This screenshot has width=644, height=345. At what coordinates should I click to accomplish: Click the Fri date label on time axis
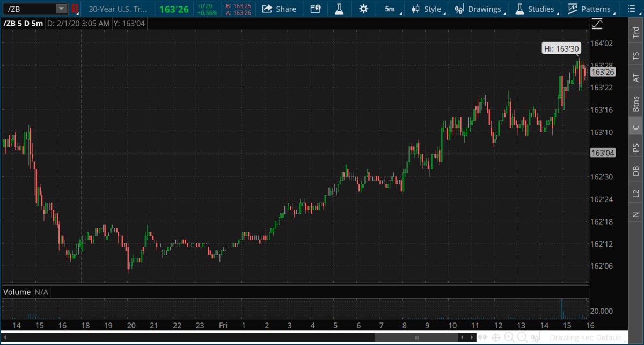pyautogui.click(x=223, y=326)
